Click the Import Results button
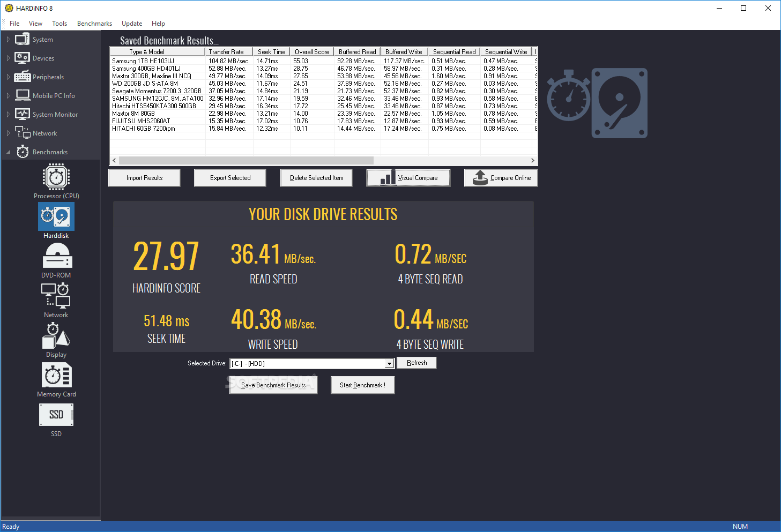Image resolution: width=781 pixels, height=532 pixels. point(144,178)
